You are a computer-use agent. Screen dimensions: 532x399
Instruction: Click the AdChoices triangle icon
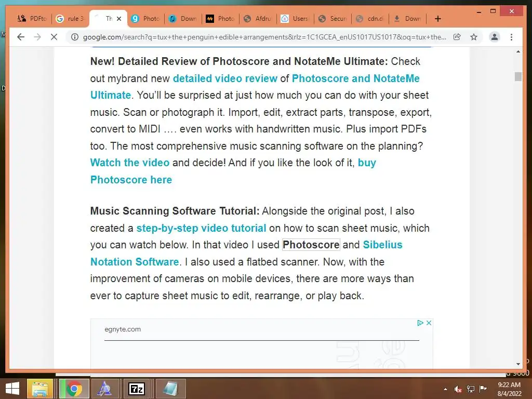pyautogui.click(x=420, y=323)
